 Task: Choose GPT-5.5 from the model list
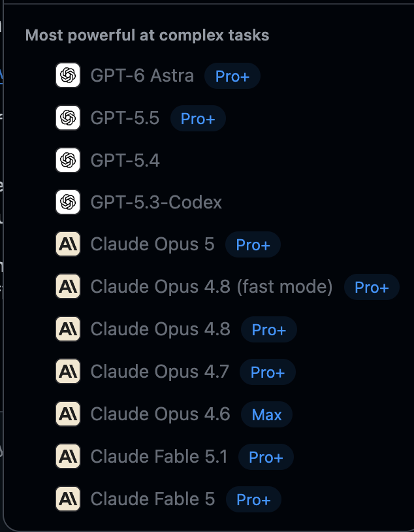[x=125, y=118]
